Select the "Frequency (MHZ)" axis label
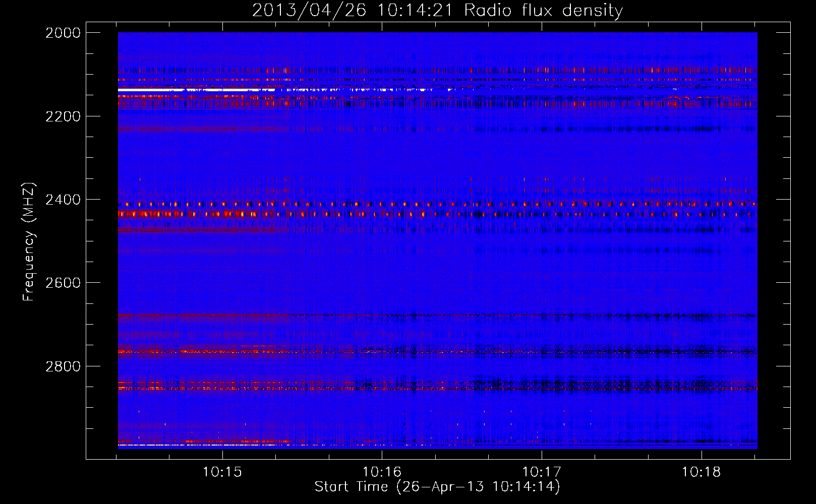 [29, 242]
